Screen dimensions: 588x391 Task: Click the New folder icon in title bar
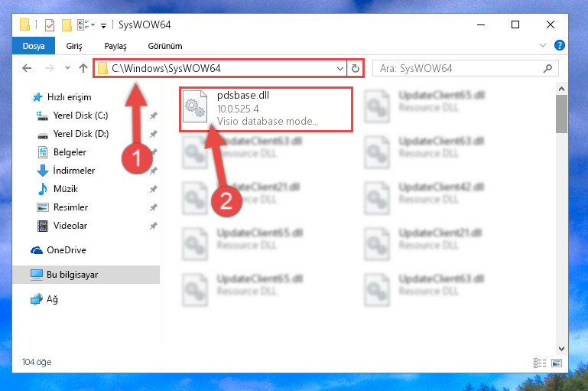[67, 25]
